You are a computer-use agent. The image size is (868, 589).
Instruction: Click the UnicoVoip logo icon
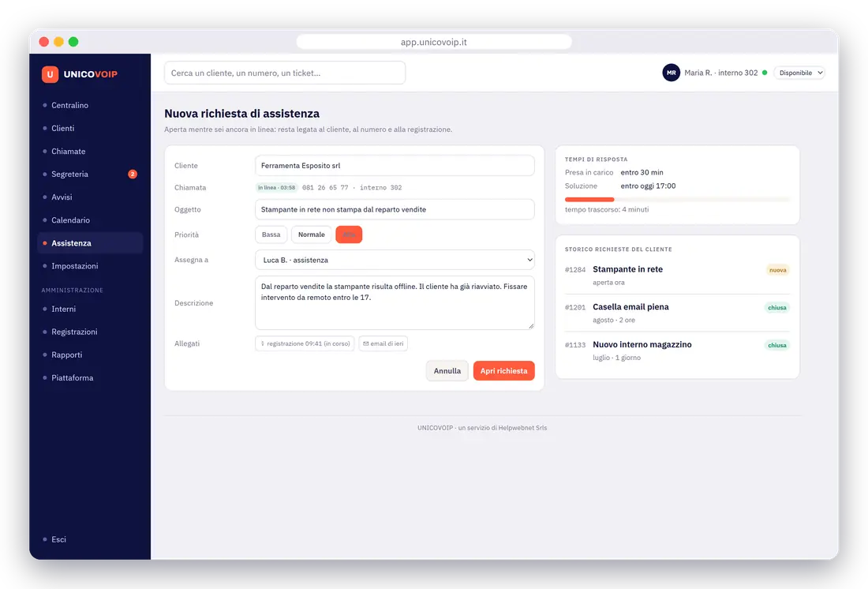pos(50,74)
